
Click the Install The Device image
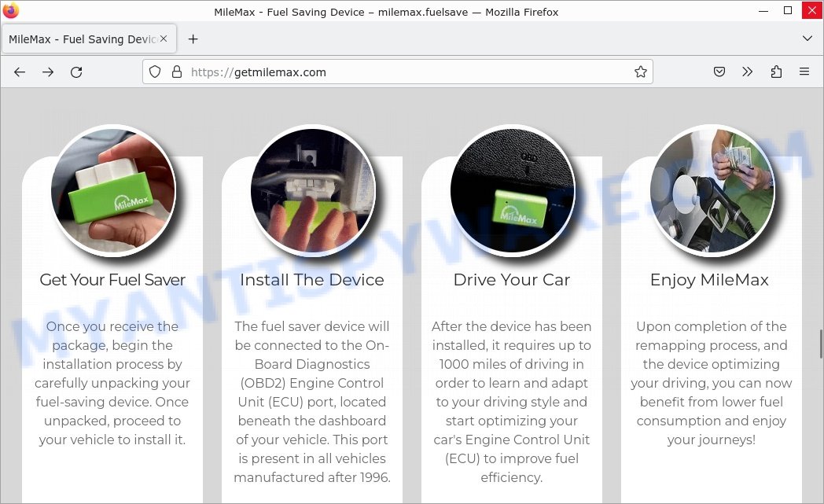(313, 190)
